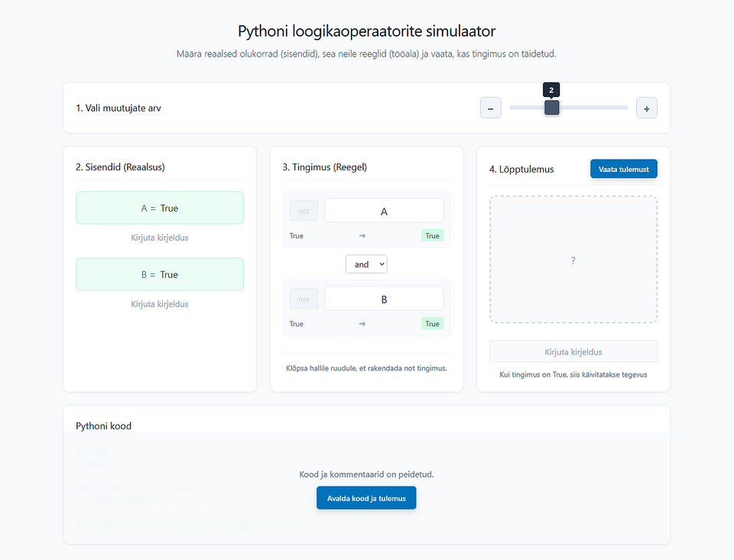Click the 'Klõpsa hallile ruudule' hint text

point(366,368)
